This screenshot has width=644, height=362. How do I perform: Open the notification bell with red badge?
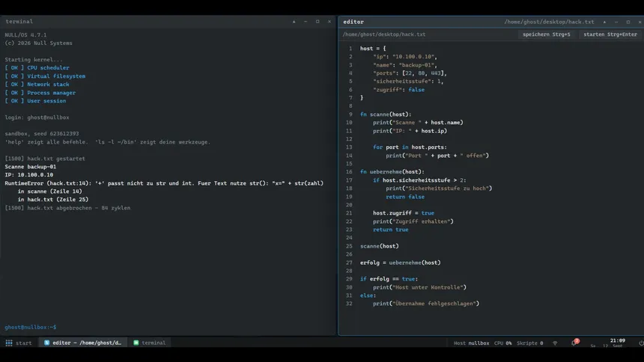574,343
